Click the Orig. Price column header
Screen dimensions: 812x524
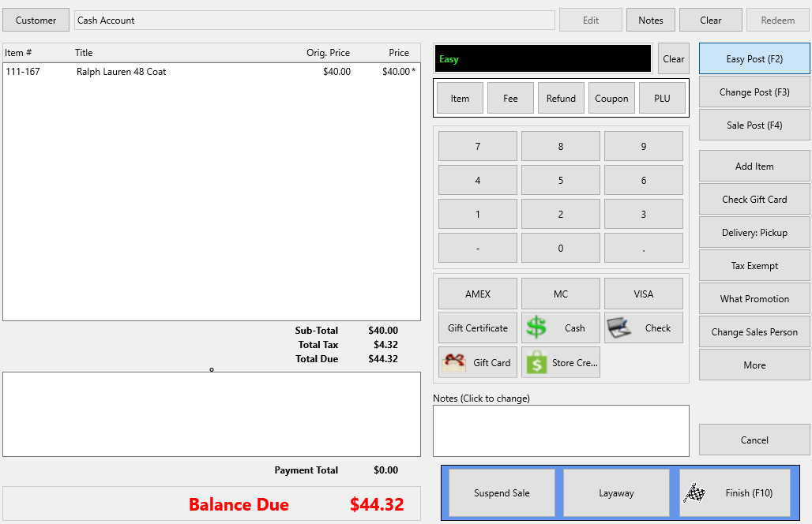(x=328, y=53)
